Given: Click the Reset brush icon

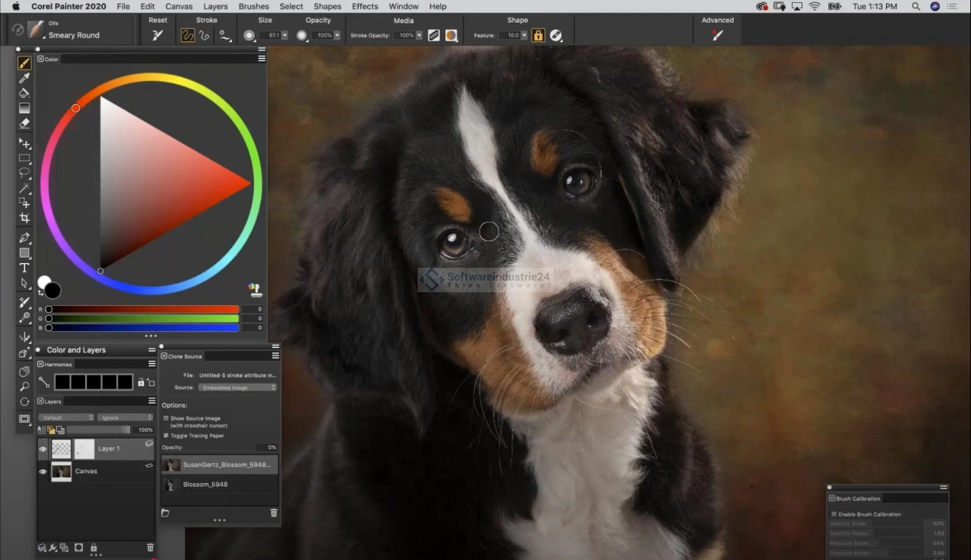Looking at the screenshot, I should point(158,35).
